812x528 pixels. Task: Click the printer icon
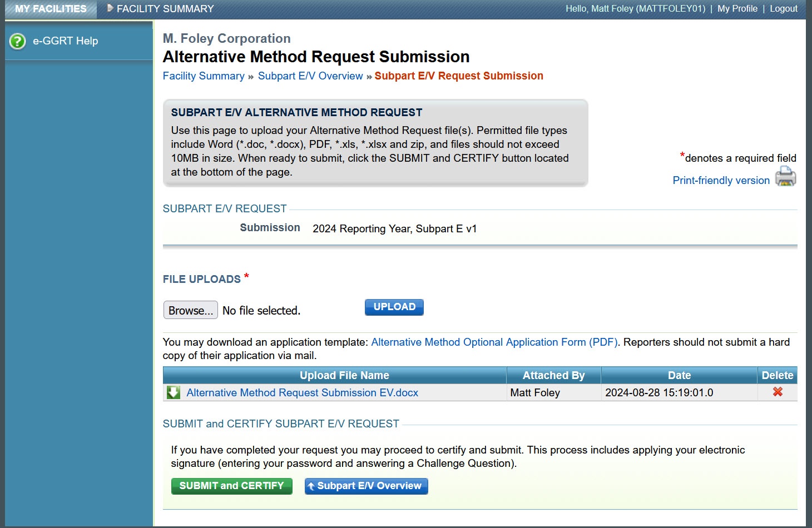click(785, 177)
